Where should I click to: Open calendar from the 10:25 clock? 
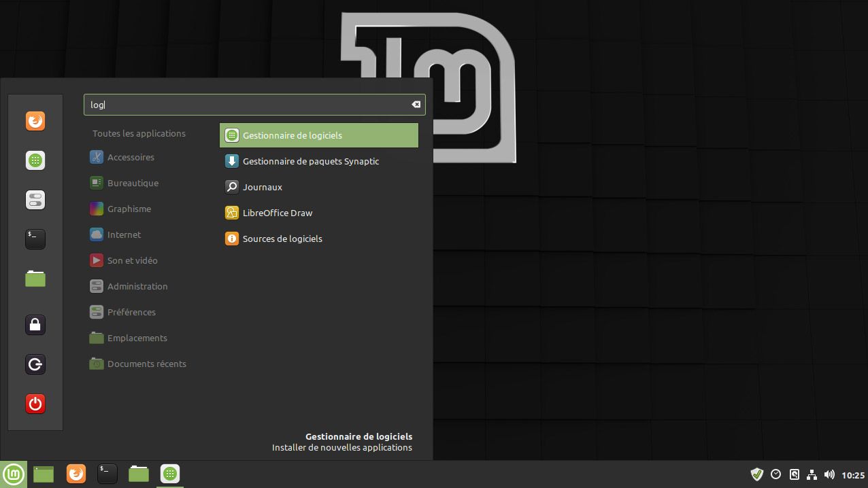pyautogui.click(x=853, y=475)
